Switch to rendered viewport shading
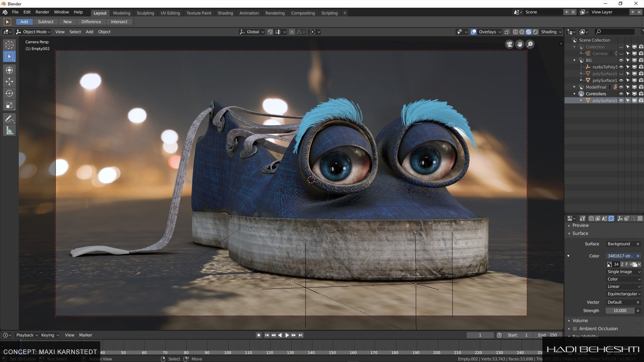This screenshot has width=644, height=362. [535, 32]
